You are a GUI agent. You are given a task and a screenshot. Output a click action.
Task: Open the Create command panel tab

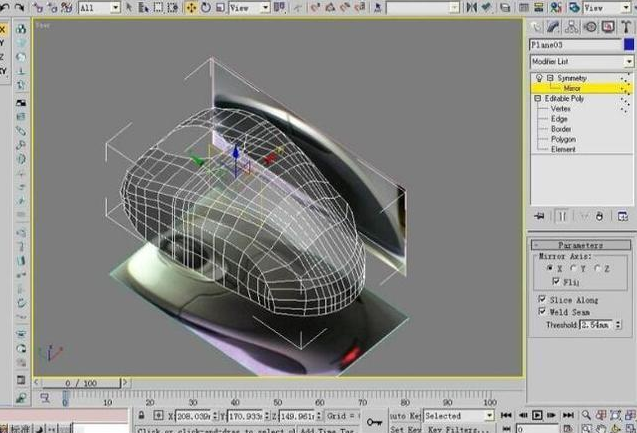click(536, 27)
